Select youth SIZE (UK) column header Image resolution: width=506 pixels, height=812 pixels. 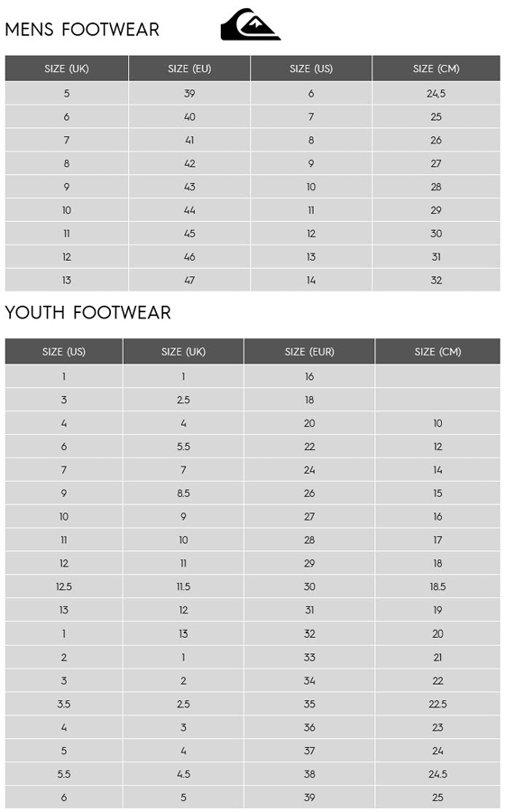click(x=183, y=352)
